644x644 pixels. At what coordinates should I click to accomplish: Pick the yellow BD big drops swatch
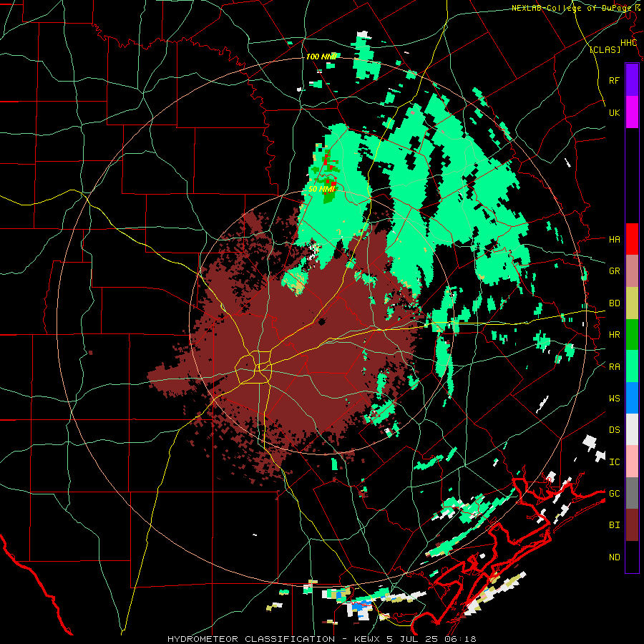tap(632, 303)
